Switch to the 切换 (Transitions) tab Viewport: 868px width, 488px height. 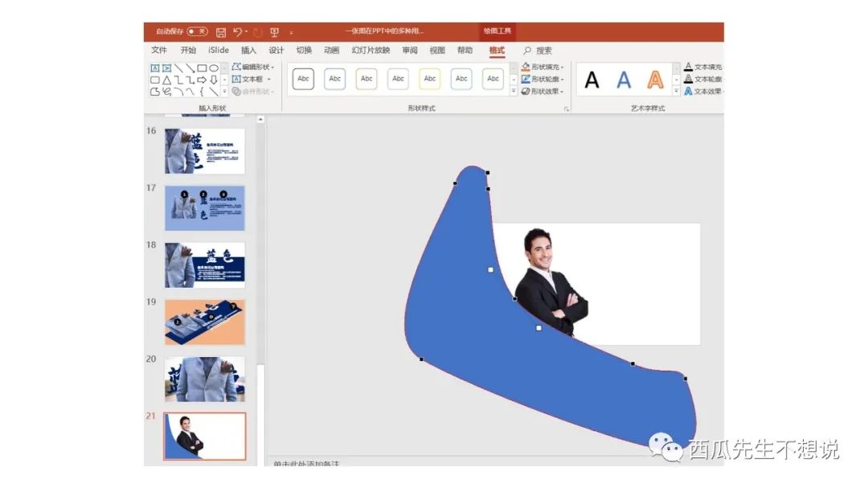(304, 51)
